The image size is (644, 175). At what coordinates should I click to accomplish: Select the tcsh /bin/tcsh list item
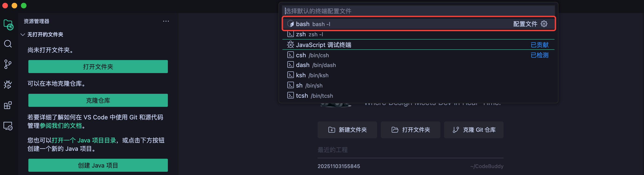[314, 96]
